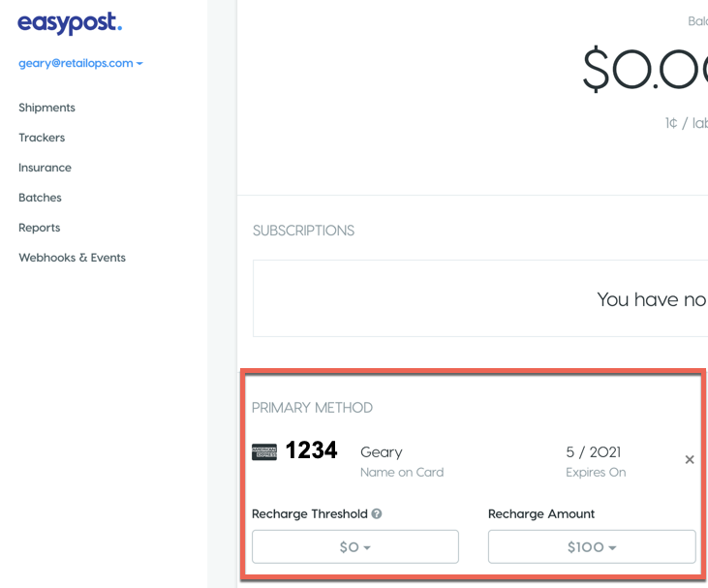Click the PRIMARY METHOD heading
The width and height of the screenshot is (708, 588).
[x=312, y=408]
